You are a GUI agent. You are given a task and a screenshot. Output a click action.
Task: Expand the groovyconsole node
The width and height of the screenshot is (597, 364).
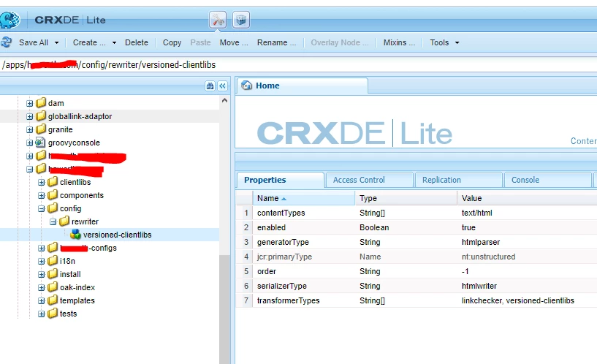click(x=30, y=143)
